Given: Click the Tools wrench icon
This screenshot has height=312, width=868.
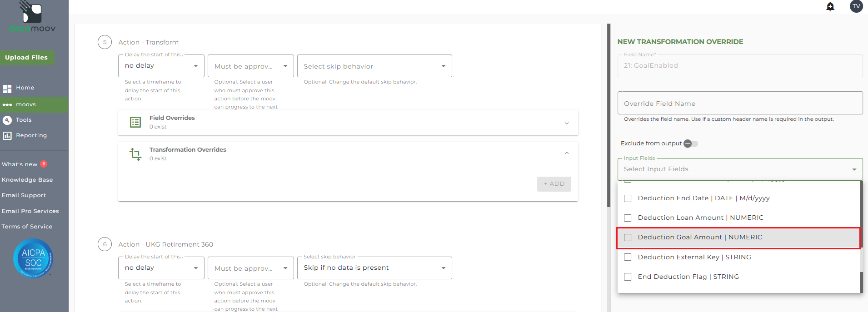Looking at the screenshot, I should point(7,120).
